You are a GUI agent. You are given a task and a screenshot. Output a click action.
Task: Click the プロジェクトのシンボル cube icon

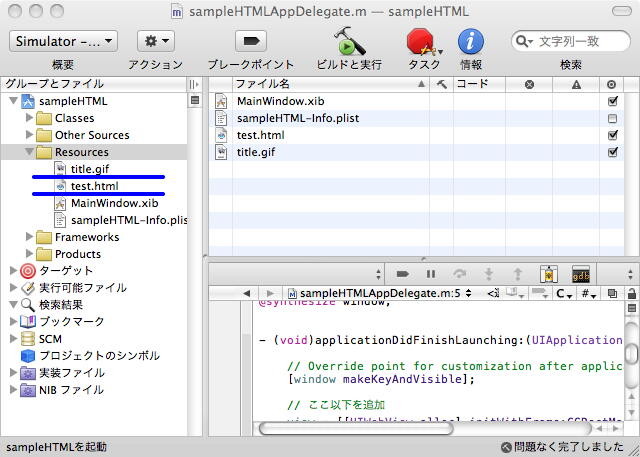pyautogui.click(x=28, y=356)
